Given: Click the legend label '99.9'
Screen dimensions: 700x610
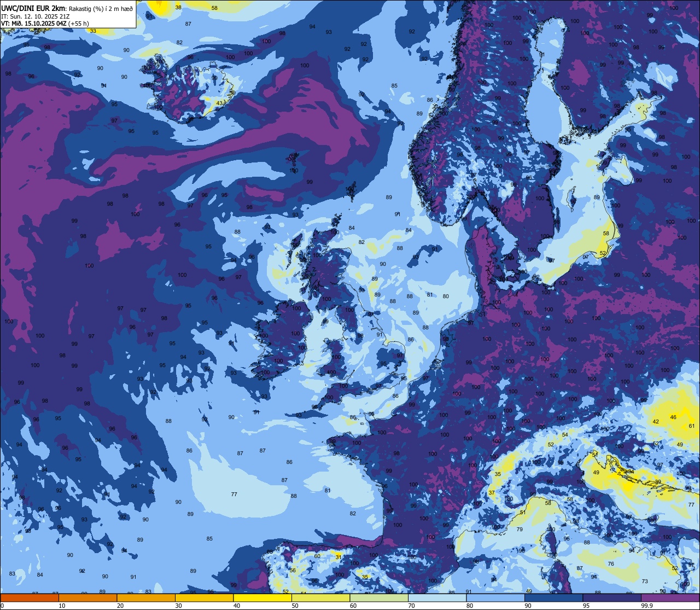Looking at the screenshot, I should click(647, 606).
